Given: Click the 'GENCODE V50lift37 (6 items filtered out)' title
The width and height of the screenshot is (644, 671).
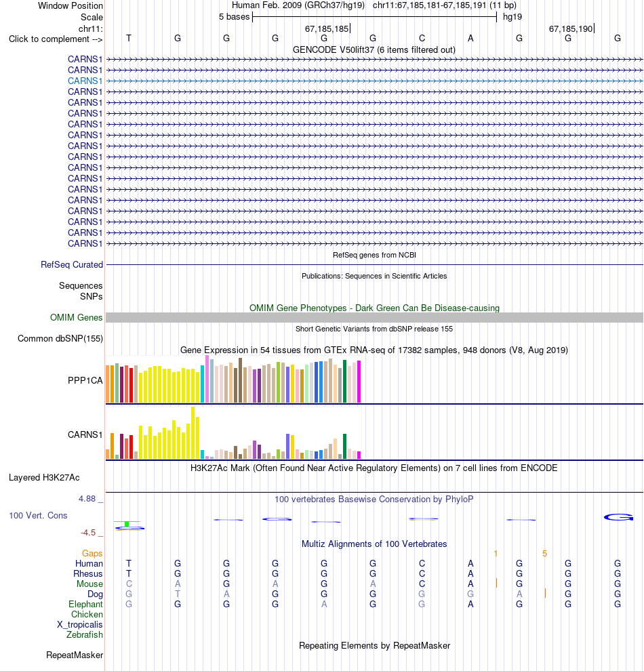Looking at the screenshot, I should click(x=374, y=49).
